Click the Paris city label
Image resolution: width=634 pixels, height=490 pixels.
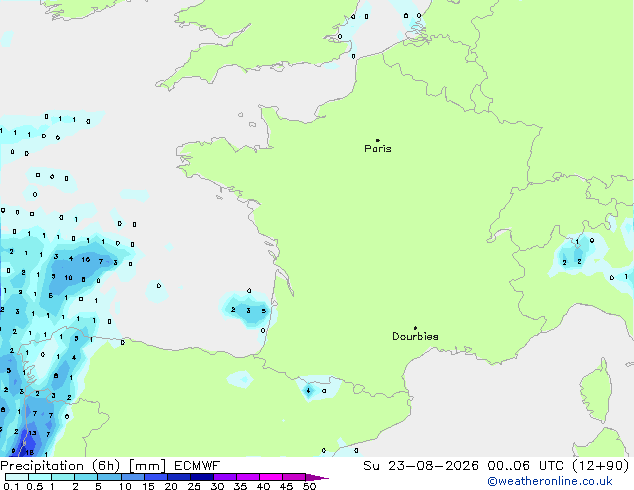click(378, 149)
